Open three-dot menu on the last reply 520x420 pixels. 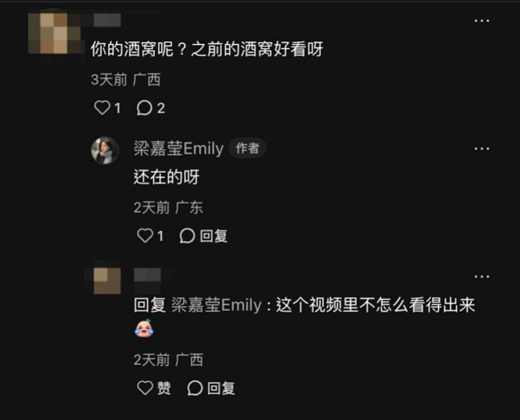pyautogui.click(x=482, y=276)
